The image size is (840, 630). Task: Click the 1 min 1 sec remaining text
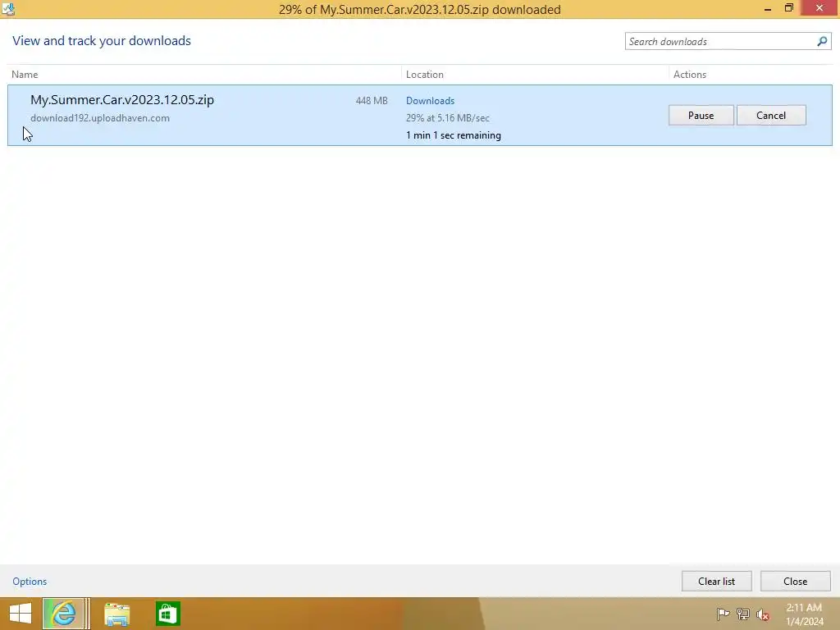[453, 135]
